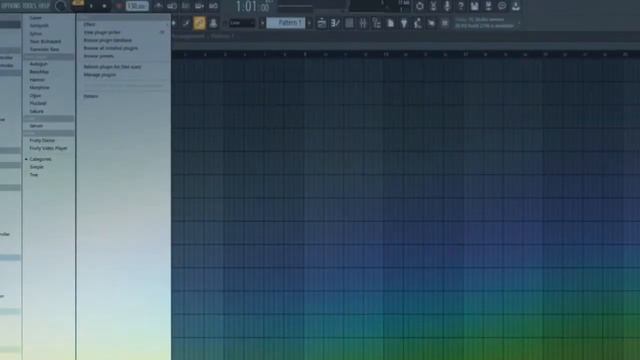640x360 pixels.
Task: Toggle the highlighted orange link tool
Action: pos(200,23)
